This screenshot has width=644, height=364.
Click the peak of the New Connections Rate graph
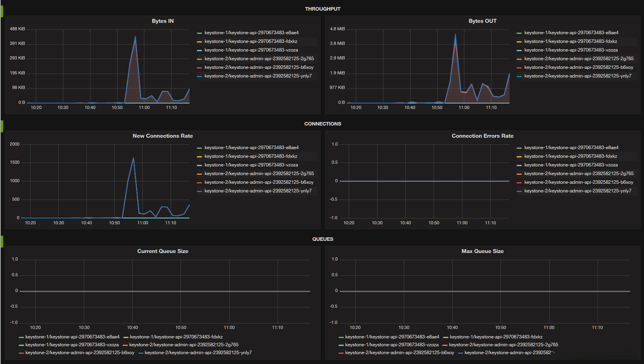point(133,158)
